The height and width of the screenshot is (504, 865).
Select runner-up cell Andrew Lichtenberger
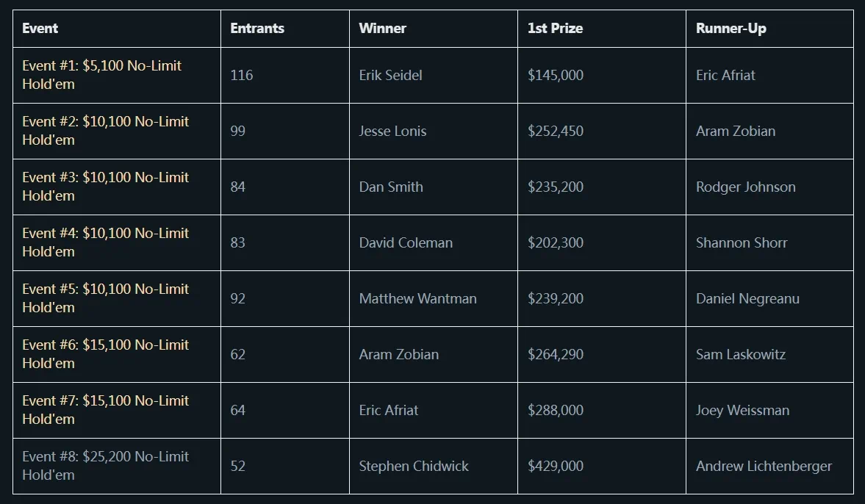tap(764, 466)
